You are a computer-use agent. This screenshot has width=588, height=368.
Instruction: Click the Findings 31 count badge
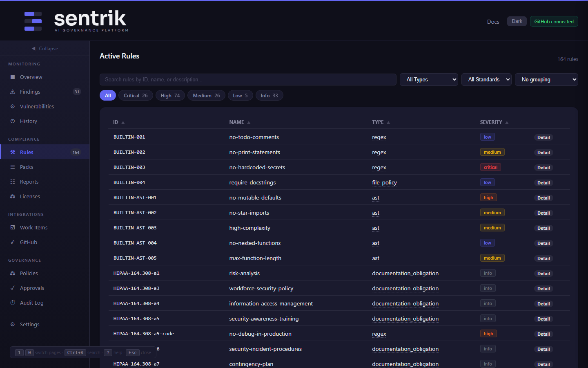tap(77, 92)
